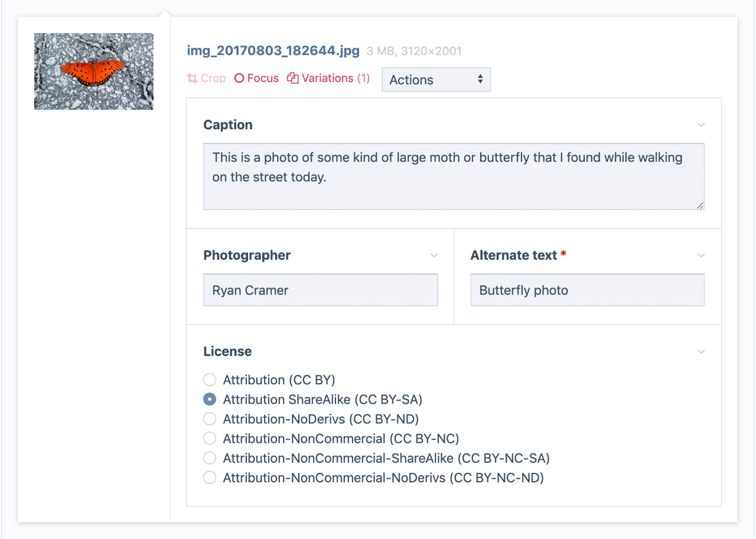Open the Actions dropdown
756x539 pixels.
[x=436, y=80]
